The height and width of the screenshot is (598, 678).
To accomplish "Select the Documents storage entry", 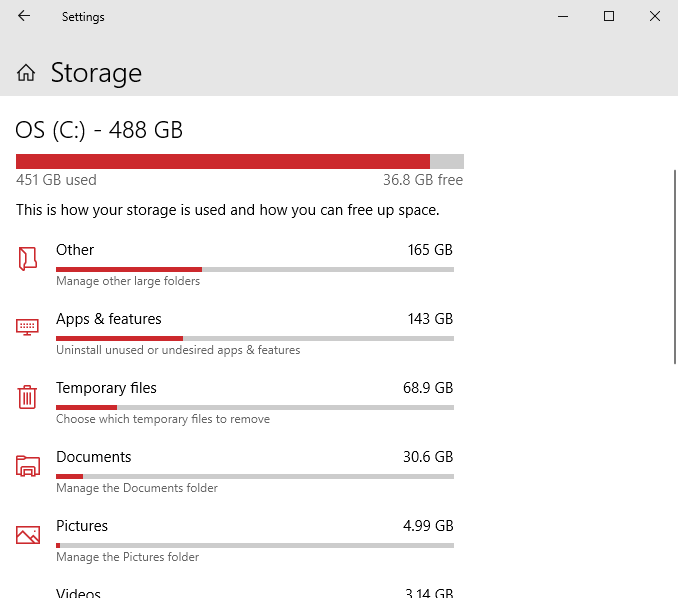I will pos(93,457).
